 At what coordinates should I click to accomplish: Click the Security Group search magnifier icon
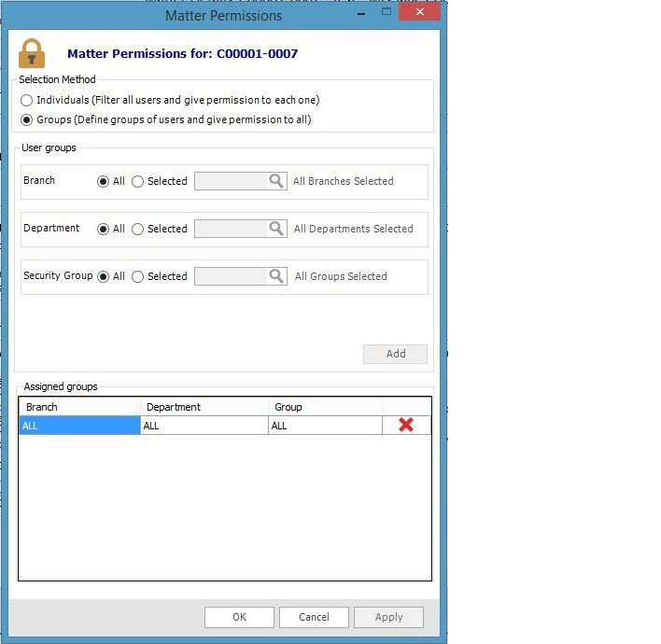pyautogui.click(x=276, y=276)
